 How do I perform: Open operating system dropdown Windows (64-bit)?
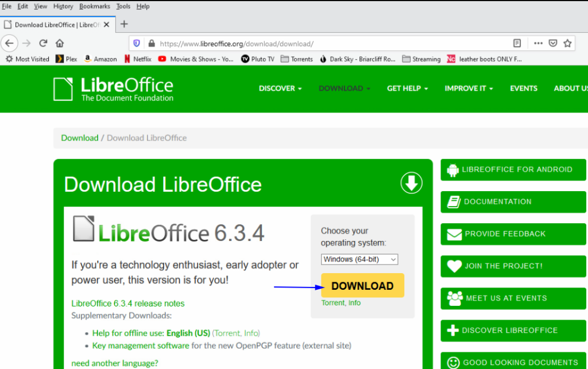coord(359,259)
